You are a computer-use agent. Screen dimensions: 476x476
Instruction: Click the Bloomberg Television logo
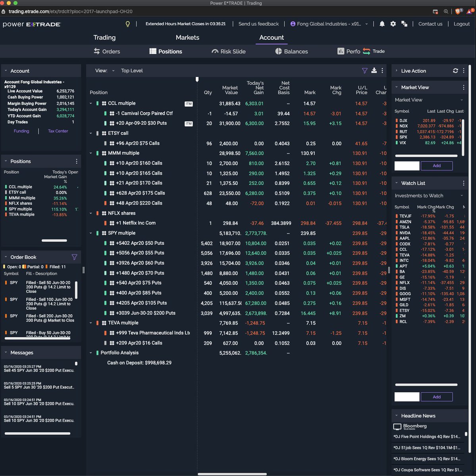coord(410,426)
